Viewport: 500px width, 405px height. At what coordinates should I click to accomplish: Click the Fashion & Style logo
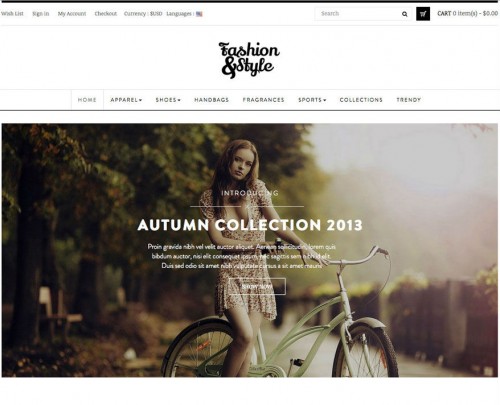pos(249,60)
